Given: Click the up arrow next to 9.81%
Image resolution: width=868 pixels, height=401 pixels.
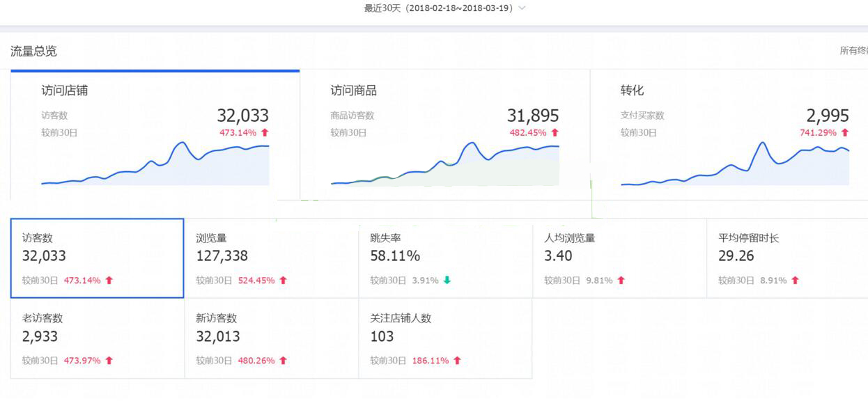Looking at the screenshot, I should (621, 281).
